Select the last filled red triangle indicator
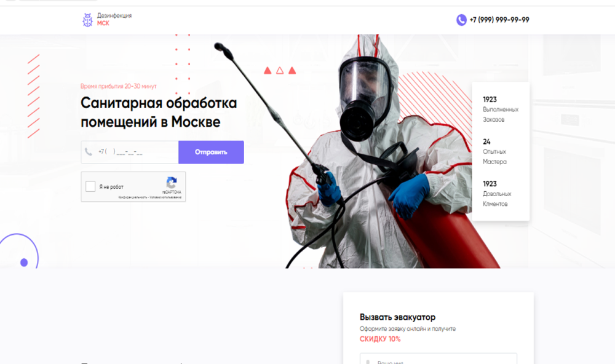Screen dimensions: 615x364 (292, 71)
